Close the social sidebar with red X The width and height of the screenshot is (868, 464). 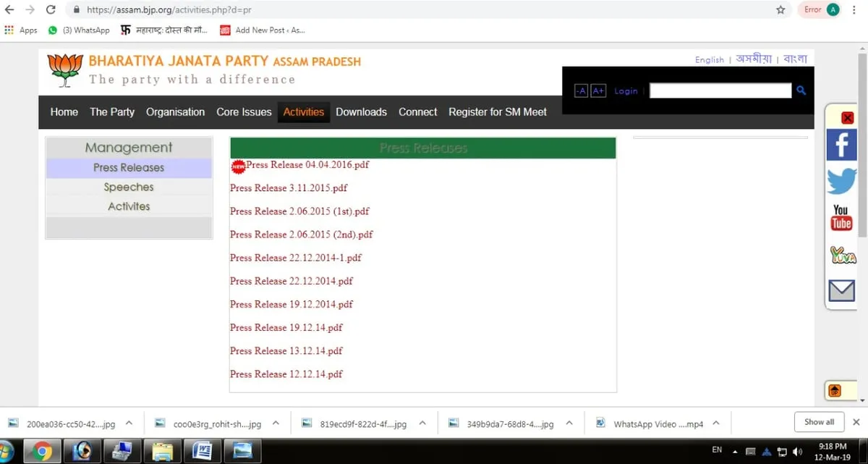point(848,117)
